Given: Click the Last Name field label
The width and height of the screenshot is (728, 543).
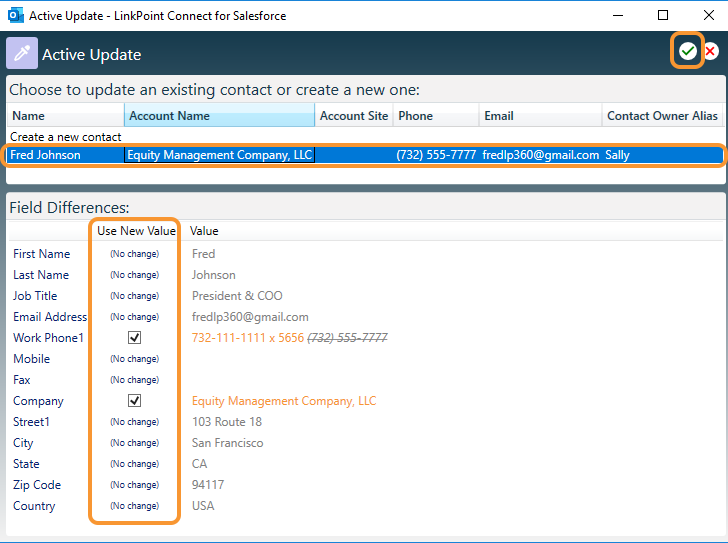Looking at the screenshot, I should click(41, 275).
